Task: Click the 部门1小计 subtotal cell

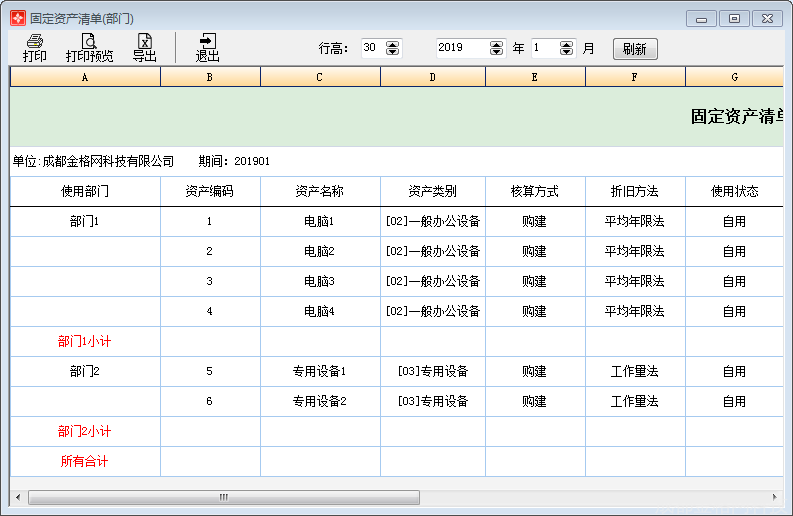Action: coord(85,342)
